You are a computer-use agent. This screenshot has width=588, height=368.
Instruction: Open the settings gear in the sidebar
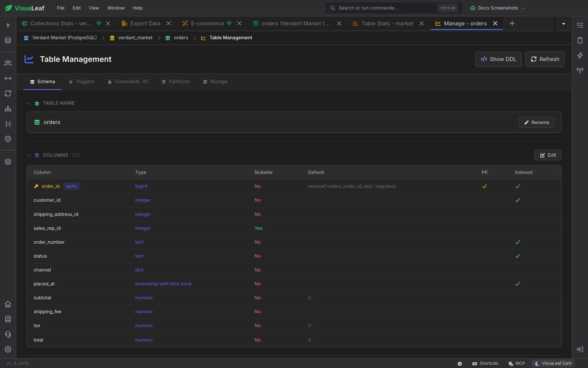coord(8,349)
